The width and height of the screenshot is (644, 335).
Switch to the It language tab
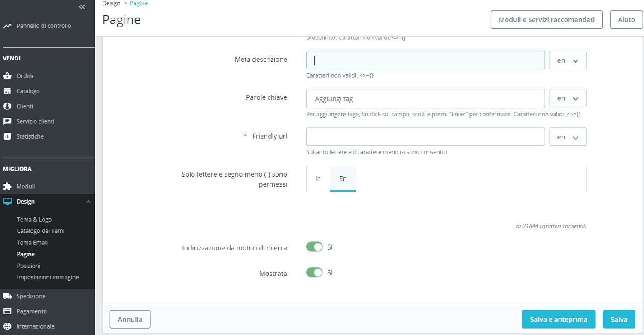pos(318,178)
